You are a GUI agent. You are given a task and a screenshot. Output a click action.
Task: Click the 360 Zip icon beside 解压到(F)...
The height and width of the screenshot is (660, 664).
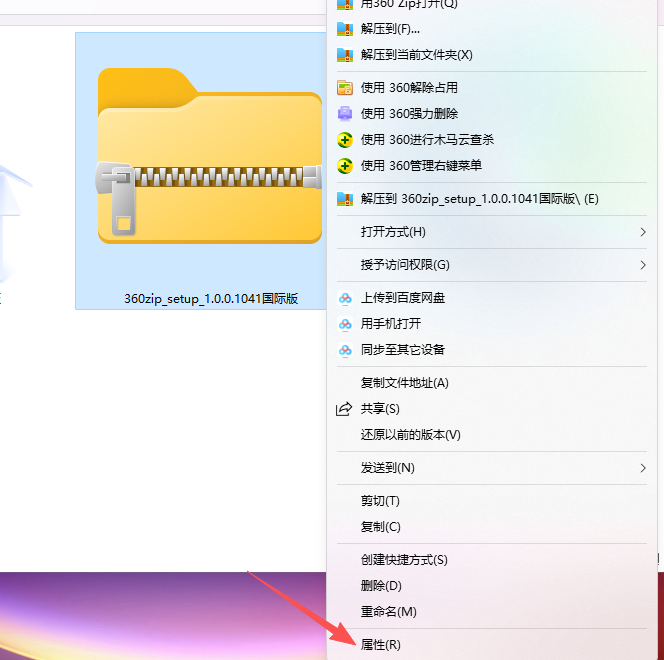click(345, 29)
